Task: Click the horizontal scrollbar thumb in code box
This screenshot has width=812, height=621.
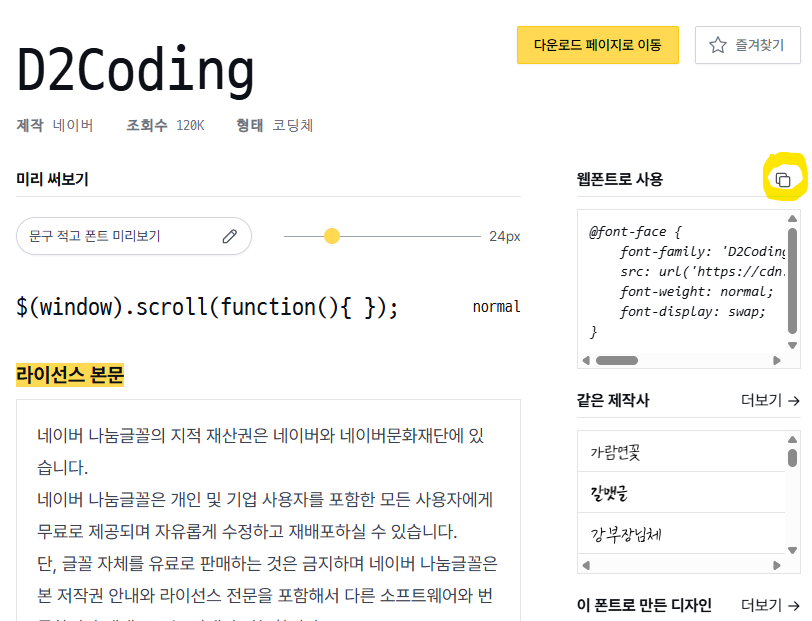Action: (x=617, y=360)
